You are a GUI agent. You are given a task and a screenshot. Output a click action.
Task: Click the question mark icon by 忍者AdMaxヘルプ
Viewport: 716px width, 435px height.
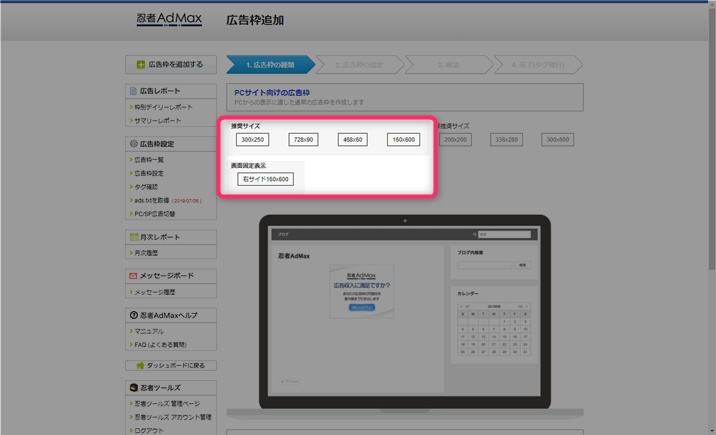[133, 315]
